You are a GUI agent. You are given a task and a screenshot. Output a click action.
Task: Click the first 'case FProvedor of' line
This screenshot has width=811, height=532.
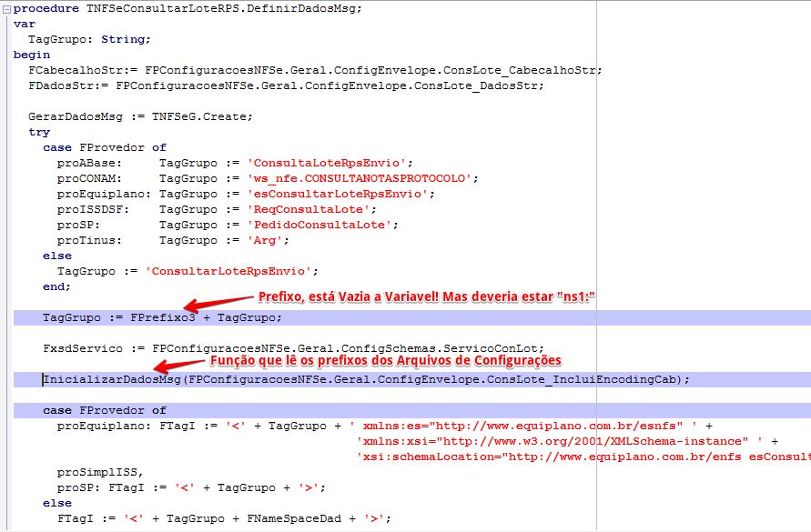105,148
